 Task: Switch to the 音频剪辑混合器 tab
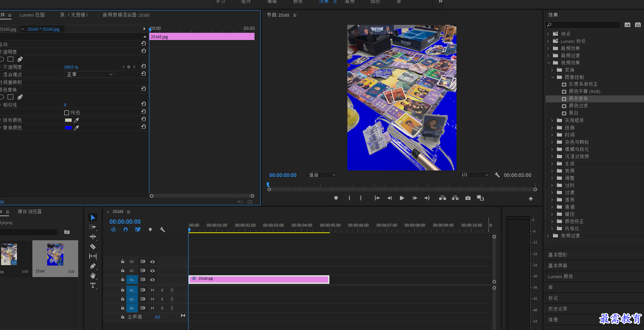click(x=126, y=15)
